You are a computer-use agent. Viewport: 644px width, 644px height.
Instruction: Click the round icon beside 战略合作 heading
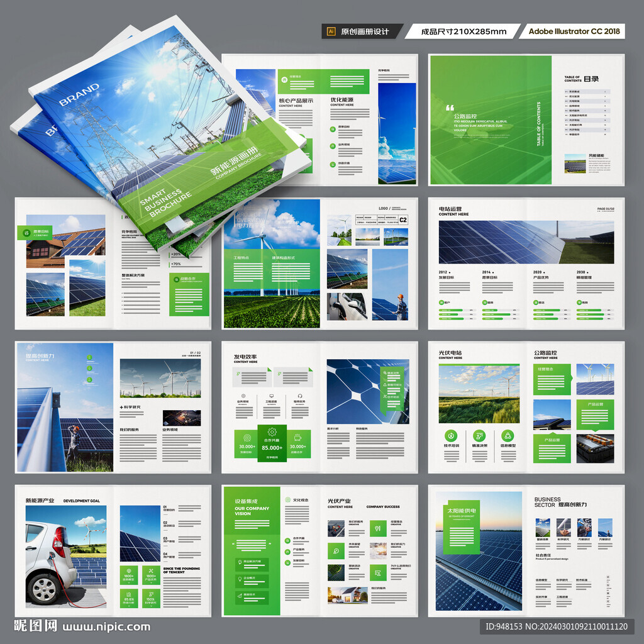177,279
